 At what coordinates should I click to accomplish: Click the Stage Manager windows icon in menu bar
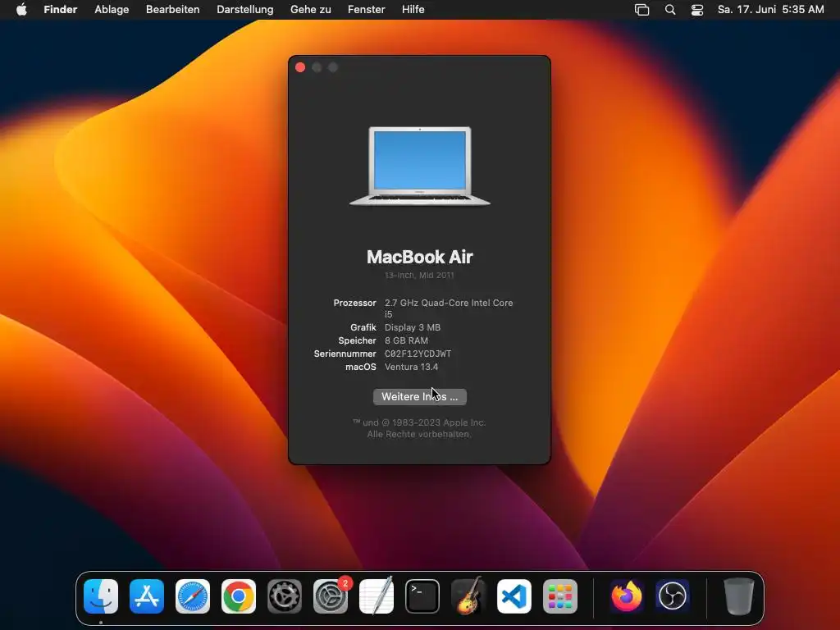(641, 10)
